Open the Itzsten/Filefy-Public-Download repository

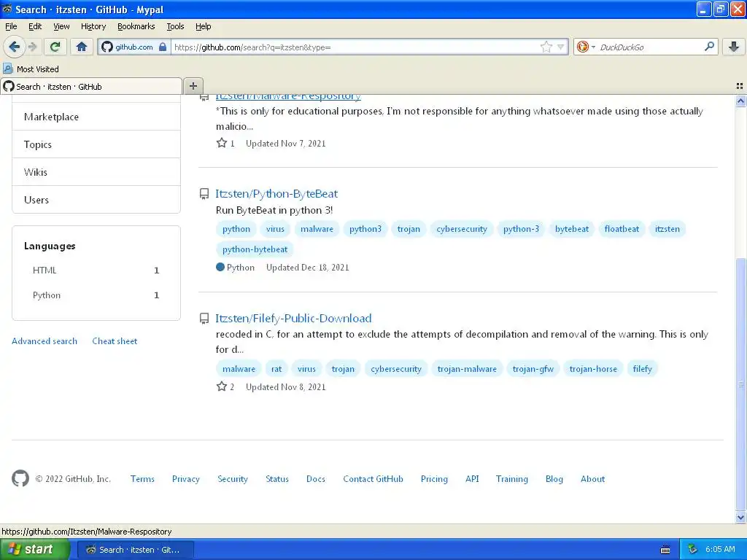point(293,318)
